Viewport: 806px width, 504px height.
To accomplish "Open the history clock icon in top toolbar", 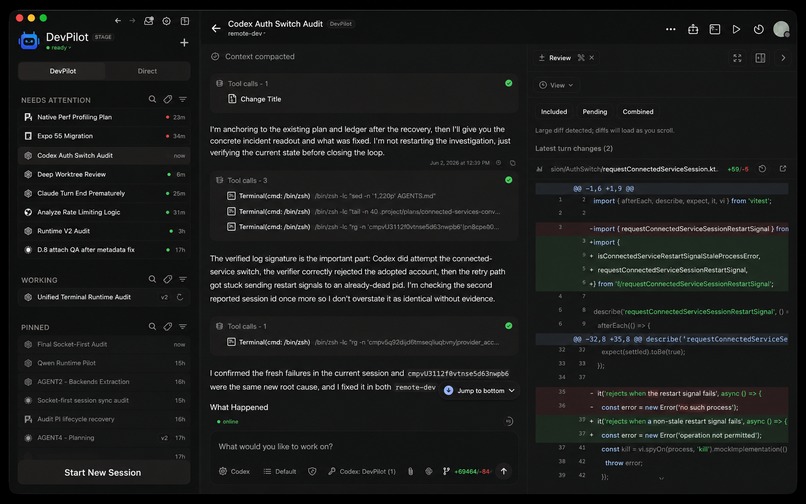I will click(x=759, y=29).
